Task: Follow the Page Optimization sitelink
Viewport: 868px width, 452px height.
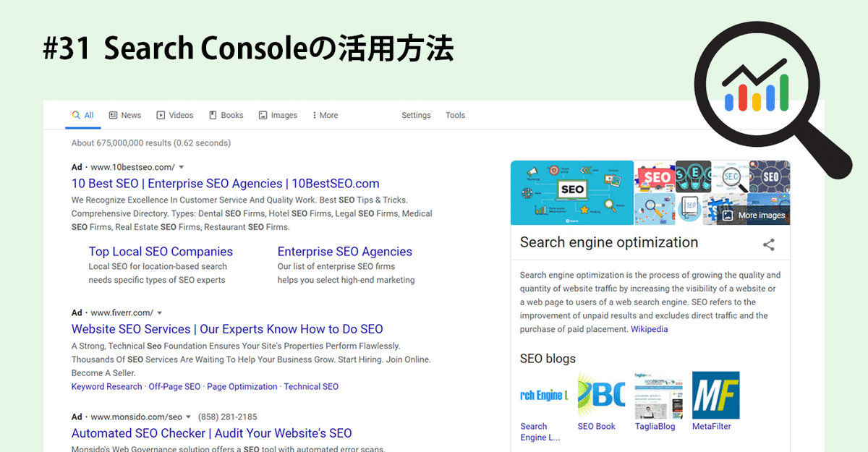Action: tap(242, 387)
